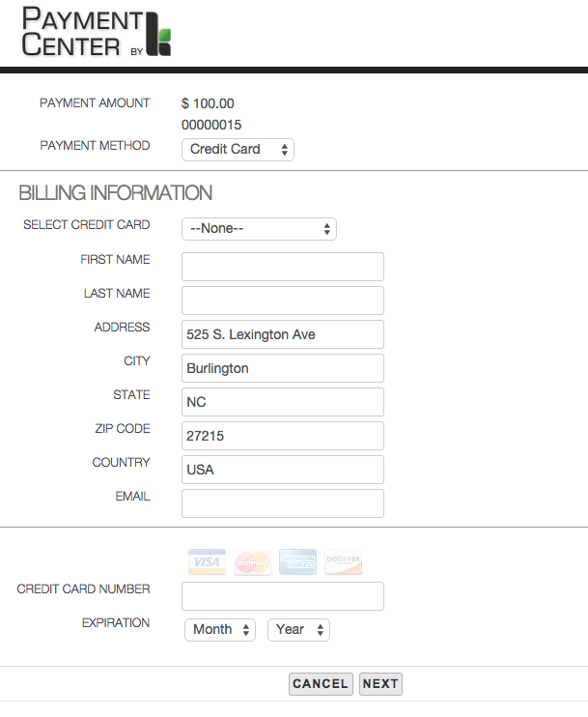Viewport: 588px width, 717px height.
Task: Focus the Last Name field
Action: coord(283,301)
